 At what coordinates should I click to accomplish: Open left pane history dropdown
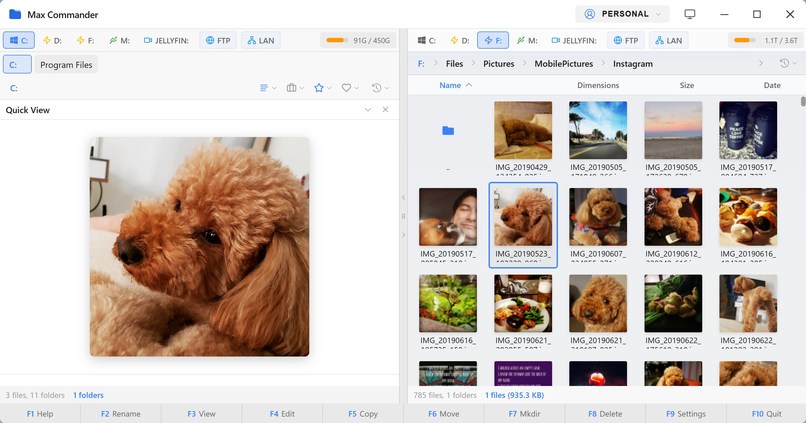(380, 88)
